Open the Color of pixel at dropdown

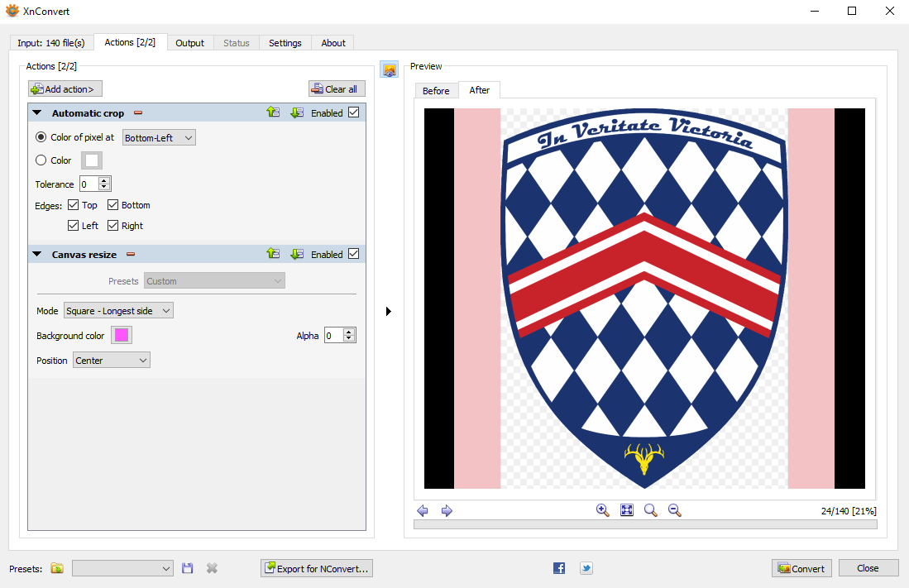click(x=159, y=137)
